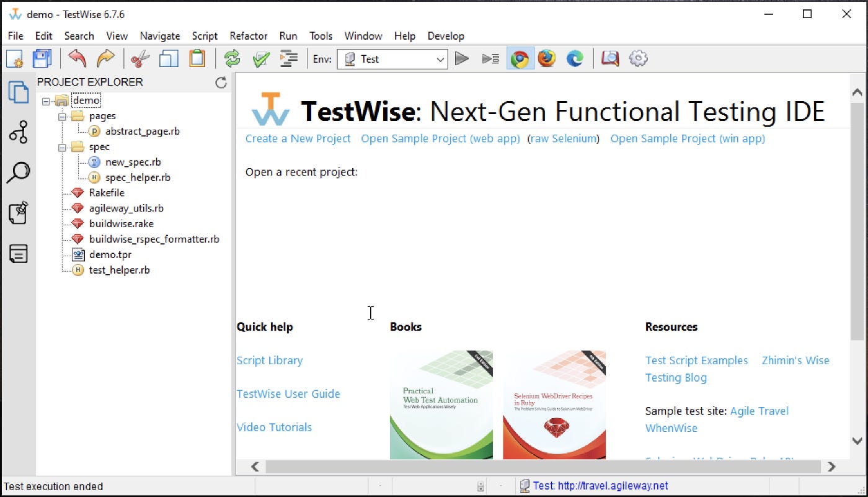Screen dimensions: 868x497
Task: Click the indent/format lines toolbar icon
Action: pyautogui.click(x=289, y=59)
